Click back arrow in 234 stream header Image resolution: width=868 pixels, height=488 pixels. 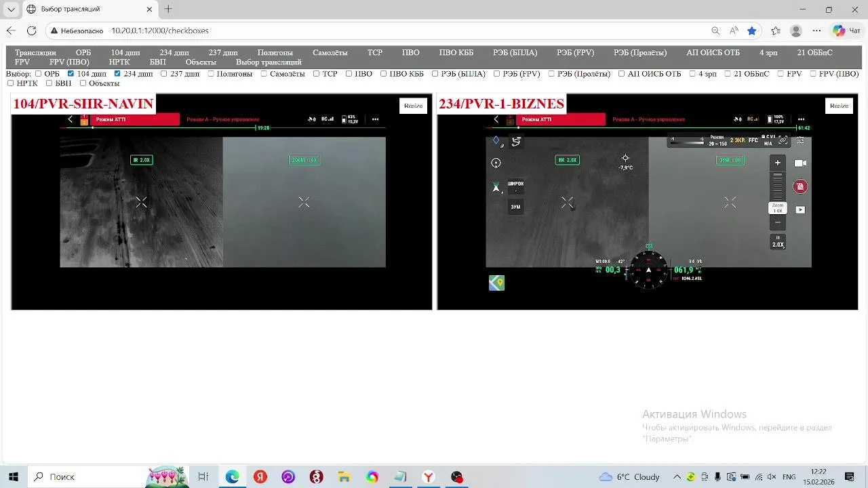[496, 119]
